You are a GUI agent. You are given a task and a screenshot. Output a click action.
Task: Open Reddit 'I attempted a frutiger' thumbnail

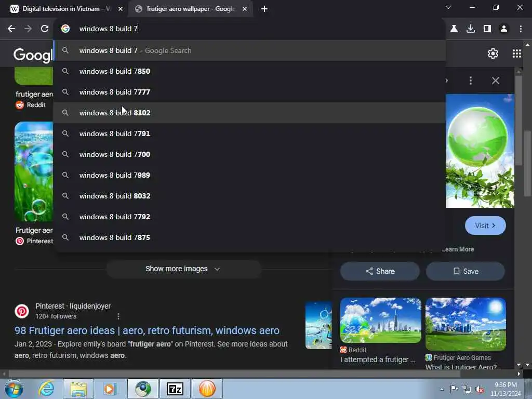[381, 321]
